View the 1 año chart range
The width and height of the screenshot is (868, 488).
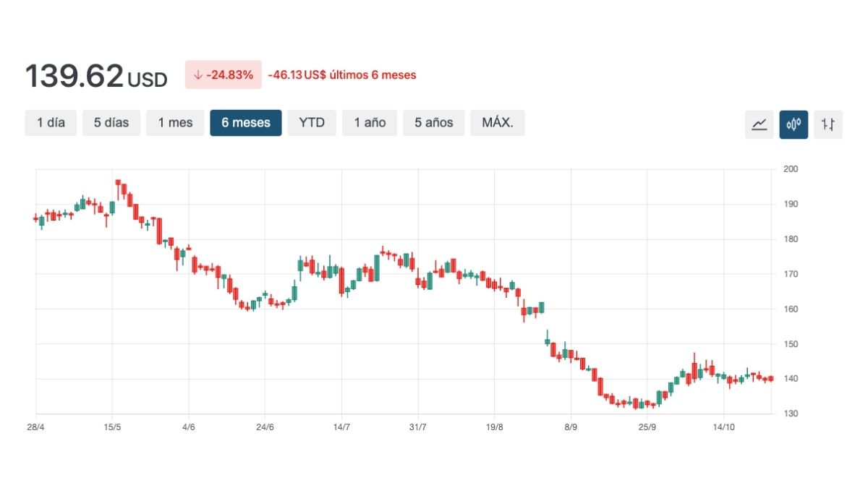point(370,123)
